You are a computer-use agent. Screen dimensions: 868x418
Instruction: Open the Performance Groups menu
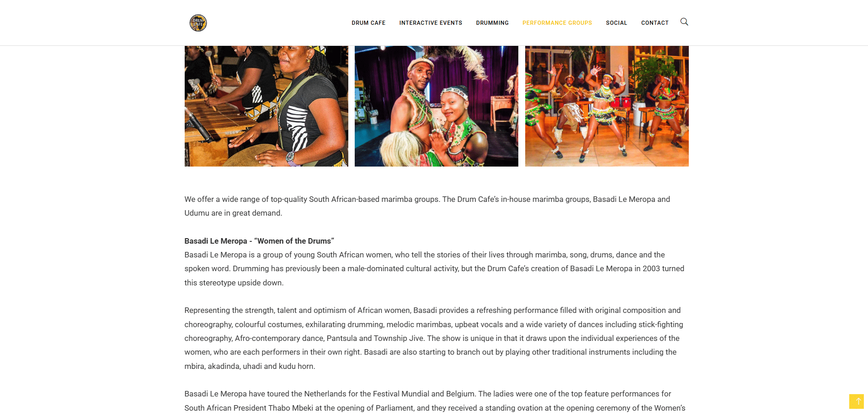tap(557, 23)
